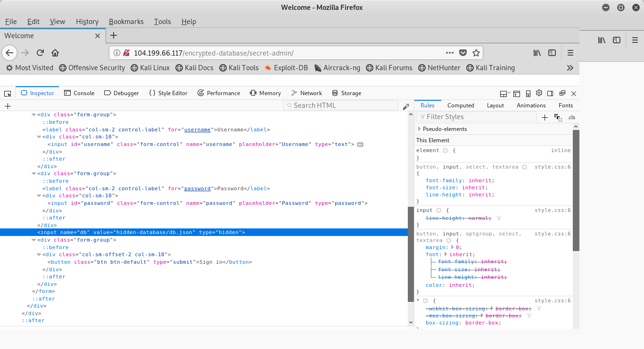Expand the margin property value
Screen dimensions: 644x349
[x=453, y=247]
